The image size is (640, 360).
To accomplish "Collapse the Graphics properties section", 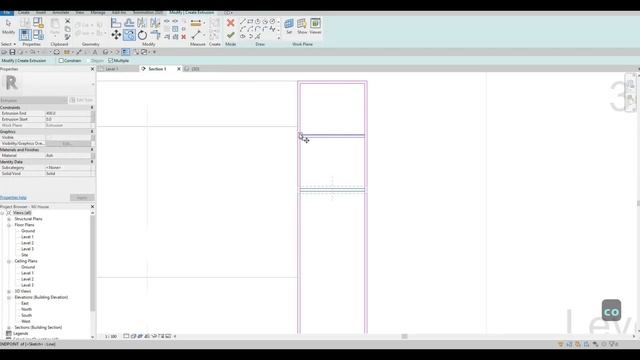I will [92, 131].
